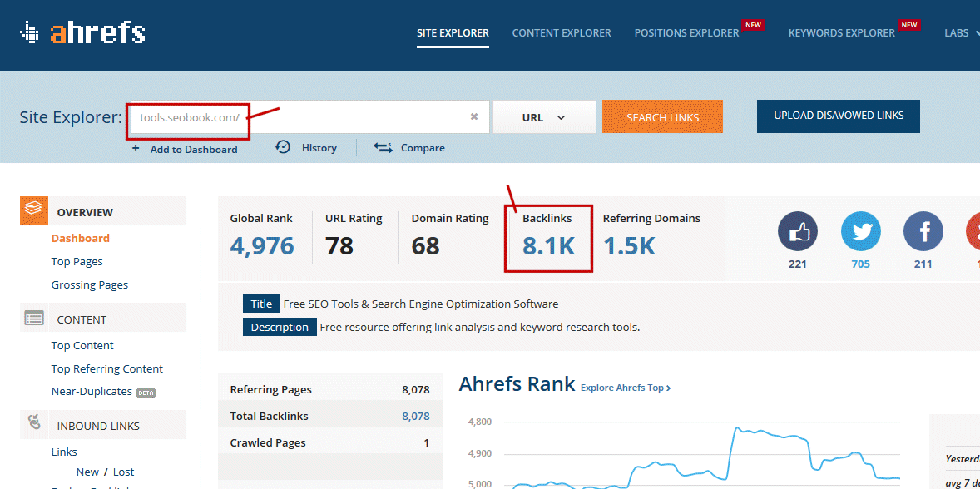Click the Overview section header

[x=103, y=211]
